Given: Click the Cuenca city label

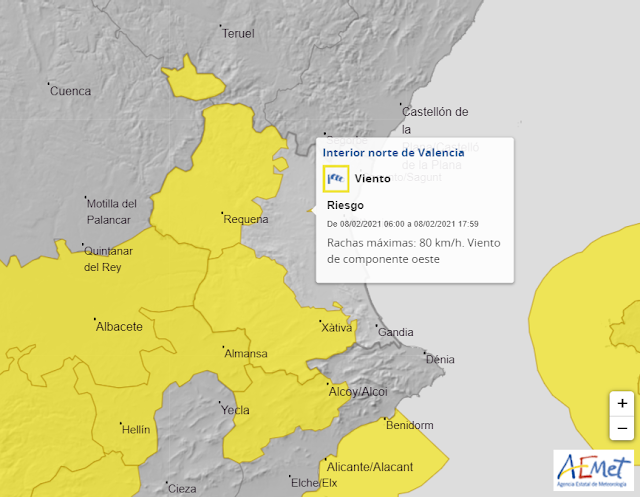Looking at the screenshot, I should pos(70,91).
